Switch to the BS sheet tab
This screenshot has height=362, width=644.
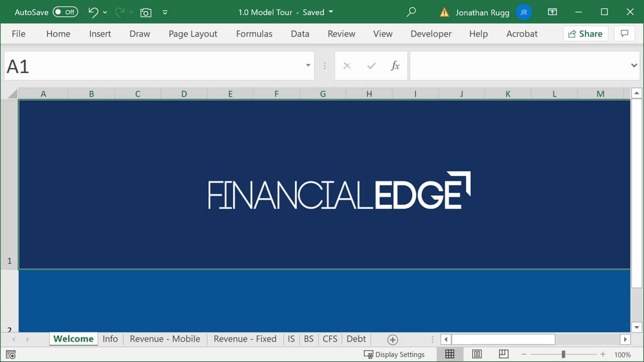[x=309, y=339]
